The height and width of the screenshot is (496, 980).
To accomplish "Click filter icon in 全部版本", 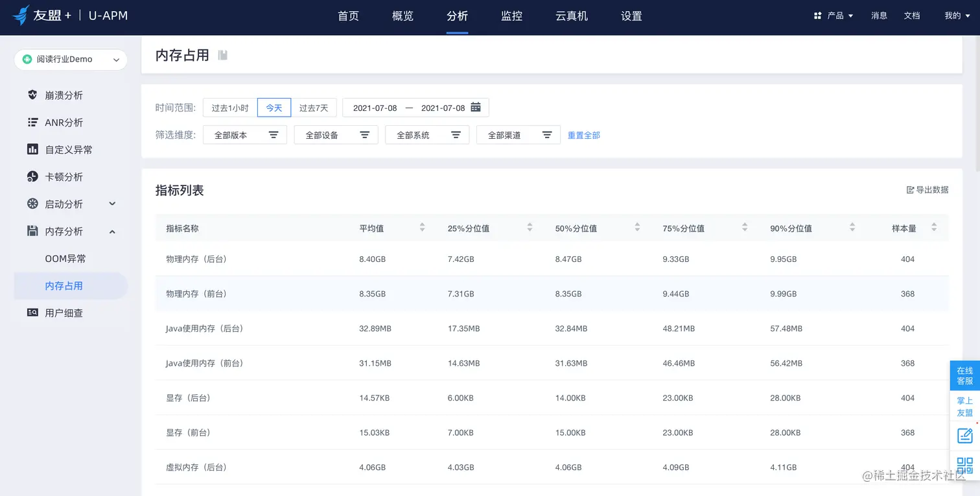I will click(274, 135).
